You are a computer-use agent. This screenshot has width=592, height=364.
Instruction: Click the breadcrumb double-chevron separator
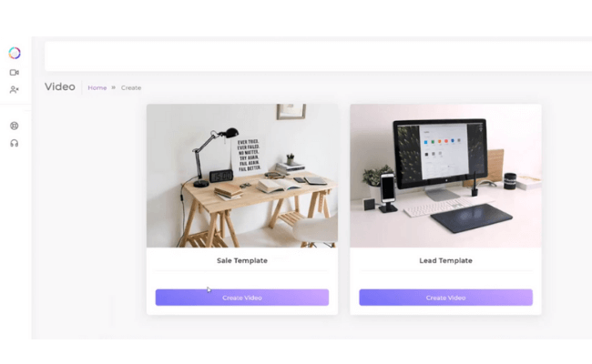click(x=113, y=87)
